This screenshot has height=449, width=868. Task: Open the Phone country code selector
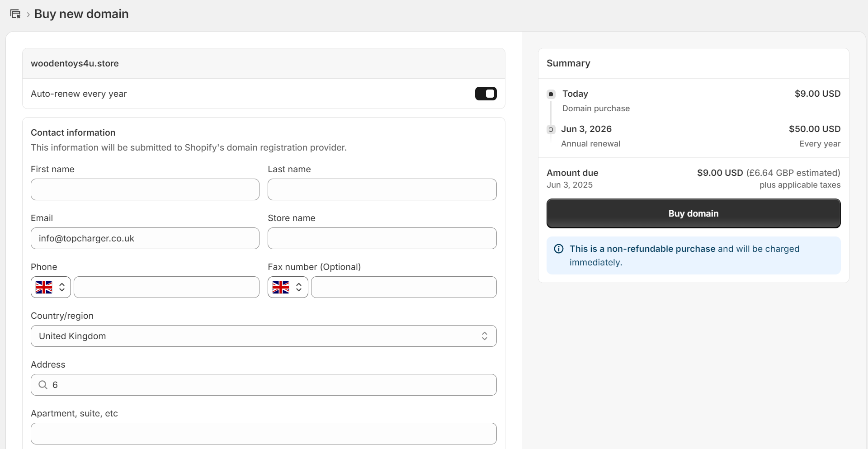pos(51,287)
